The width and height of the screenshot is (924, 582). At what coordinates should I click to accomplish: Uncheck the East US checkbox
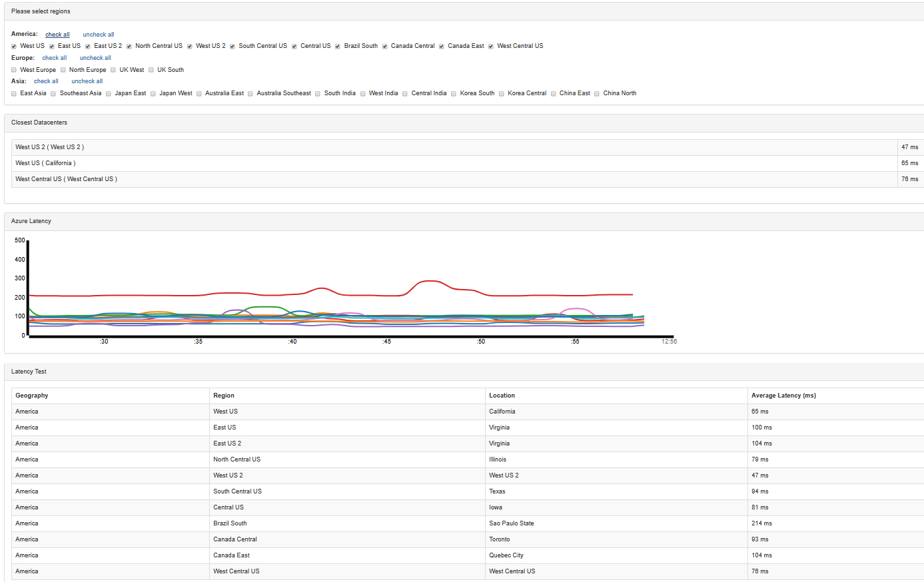[51, 47]
